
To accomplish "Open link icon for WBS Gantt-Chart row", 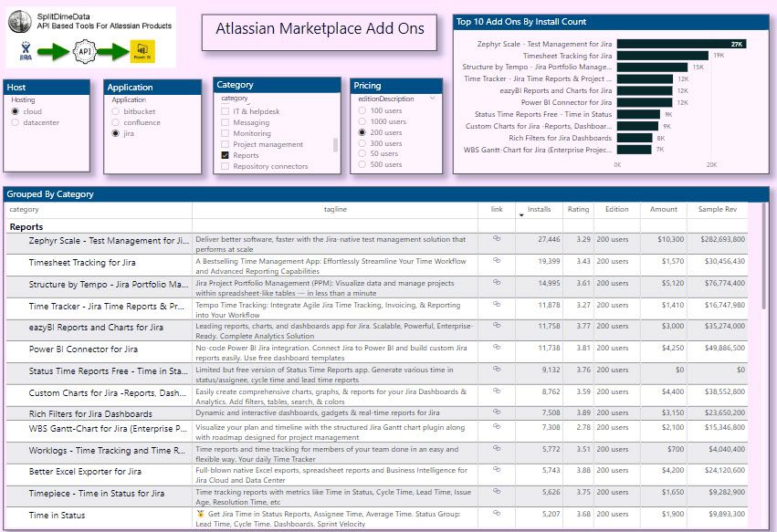I will tap(497, 426).
